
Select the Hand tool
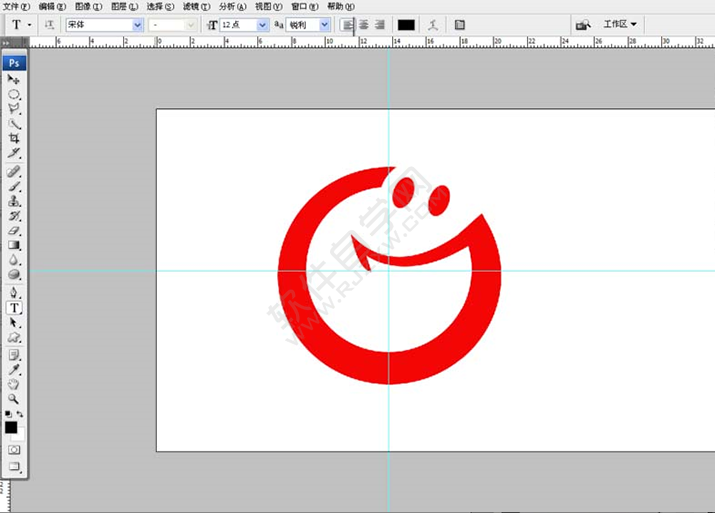(x=14, y=383)
